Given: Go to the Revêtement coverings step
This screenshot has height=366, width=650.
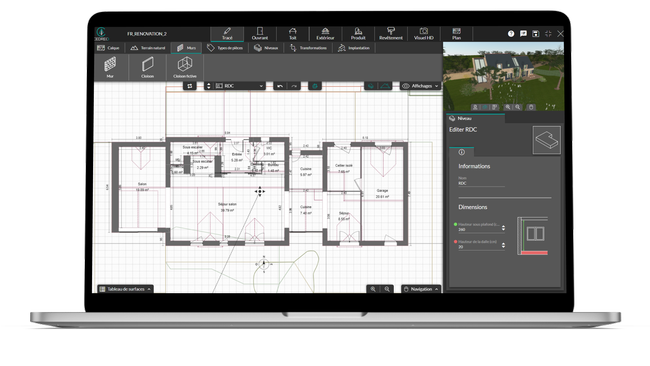Looking at the screenshot, I should click(x=390, y=34).
